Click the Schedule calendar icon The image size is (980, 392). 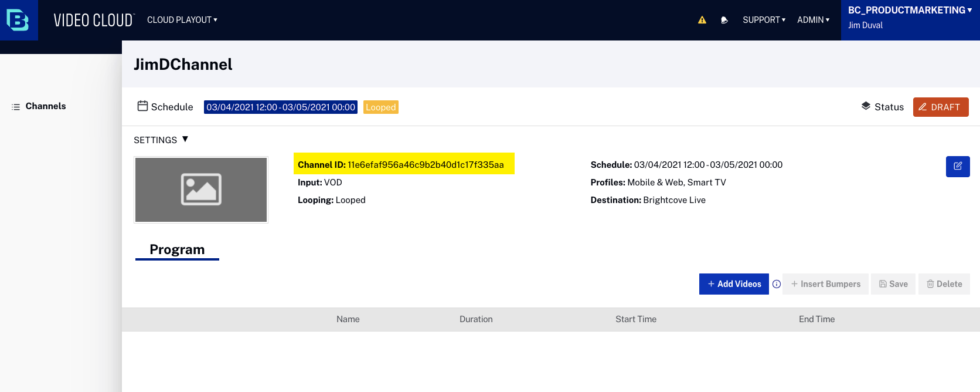[x=142, y=106]
